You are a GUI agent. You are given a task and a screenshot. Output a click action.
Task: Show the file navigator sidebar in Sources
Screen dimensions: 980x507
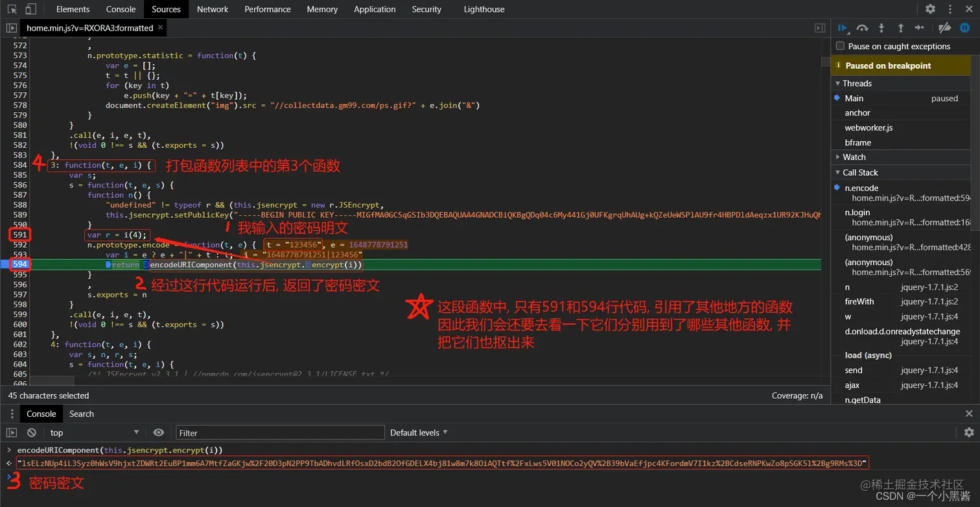[11, 28]
